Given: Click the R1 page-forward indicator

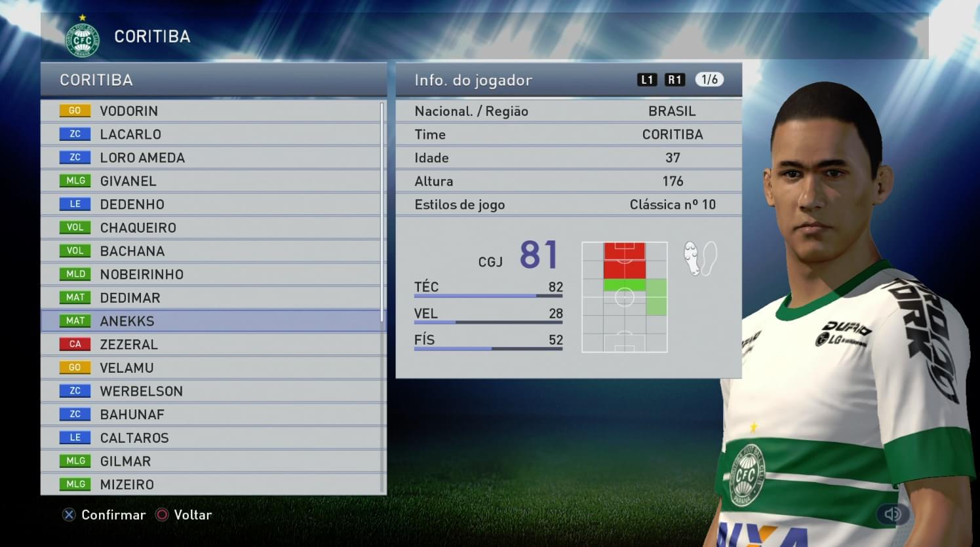Looking at the screenshot, I should point(675,80).
